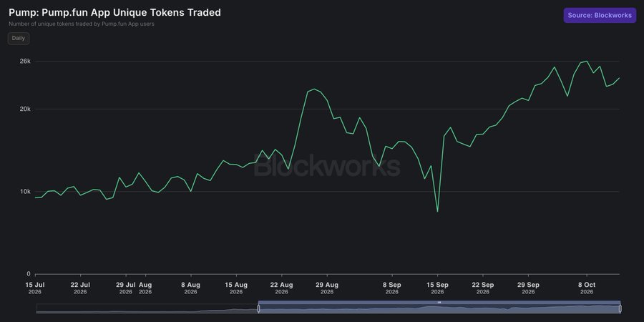Screen dimensions: 644x322
Task: Click the center grip of range selector
Action: click(x=439, y=302)
